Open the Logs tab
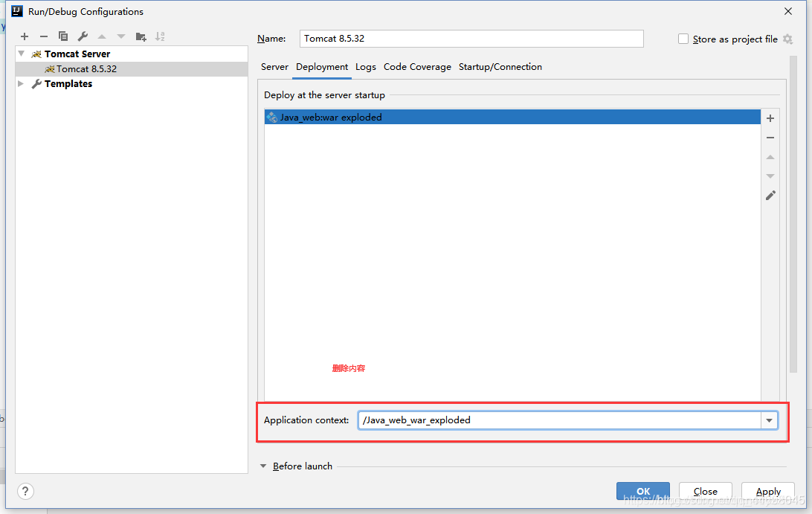The image size is (812, 514). click(x=366, y=67)
